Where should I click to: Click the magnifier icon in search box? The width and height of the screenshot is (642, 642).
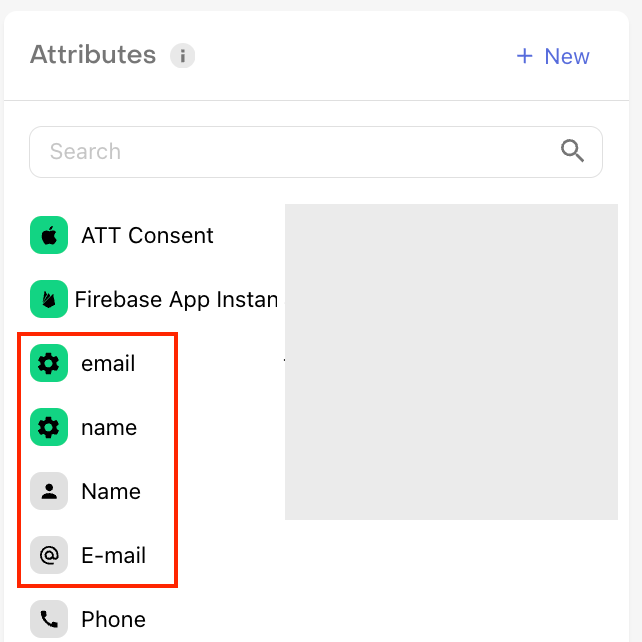(x=572, y=151)
